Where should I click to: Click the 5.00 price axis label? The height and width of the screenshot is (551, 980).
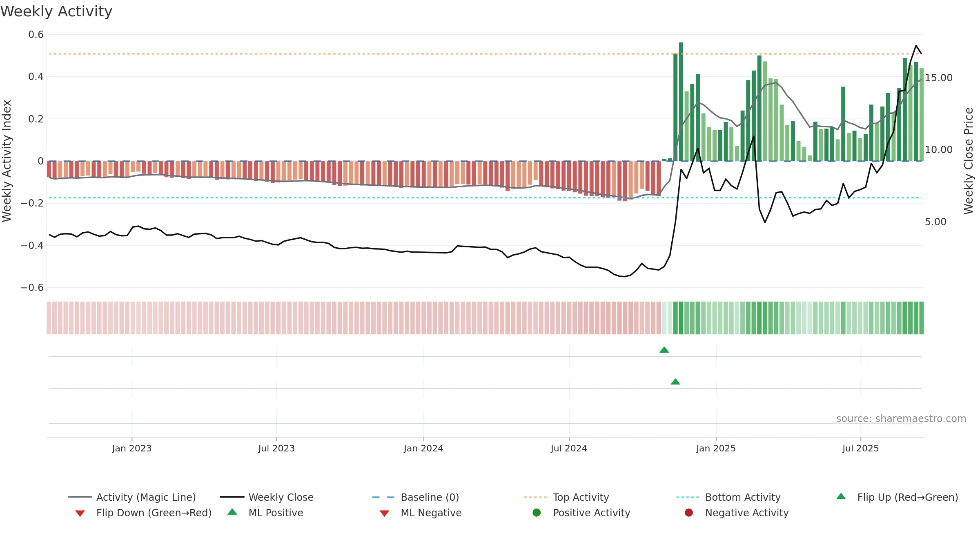point(935,222)
